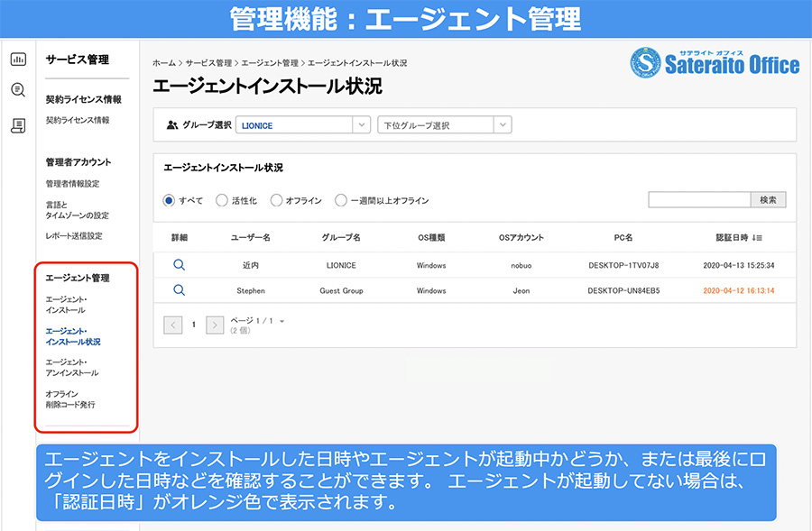Select the すべて radio button
The height and width of the screenshot is (531, 812).
click(x=169, y=200)
